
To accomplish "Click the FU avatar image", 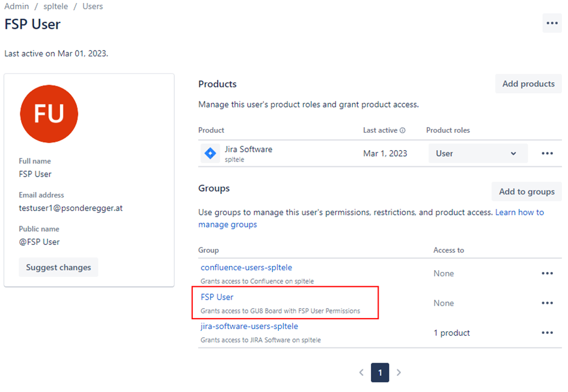I will 49,113.
